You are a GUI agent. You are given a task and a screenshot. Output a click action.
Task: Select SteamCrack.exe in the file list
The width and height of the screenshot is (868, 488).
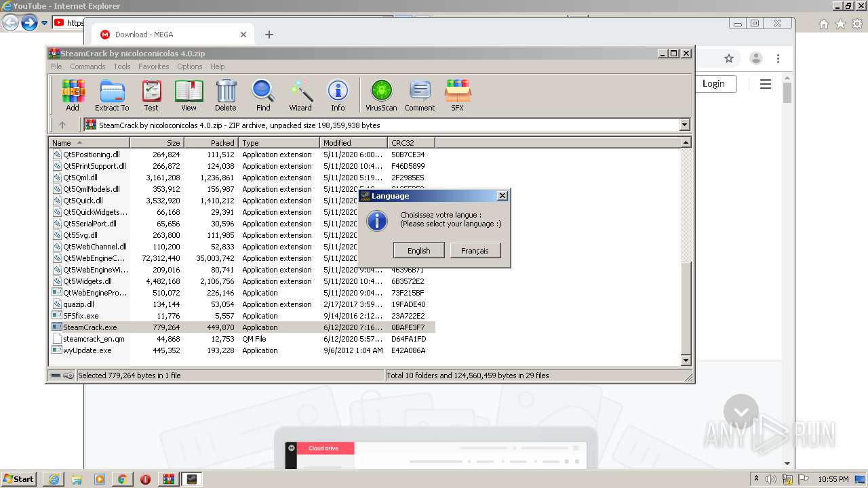click(x=90, y=327)
